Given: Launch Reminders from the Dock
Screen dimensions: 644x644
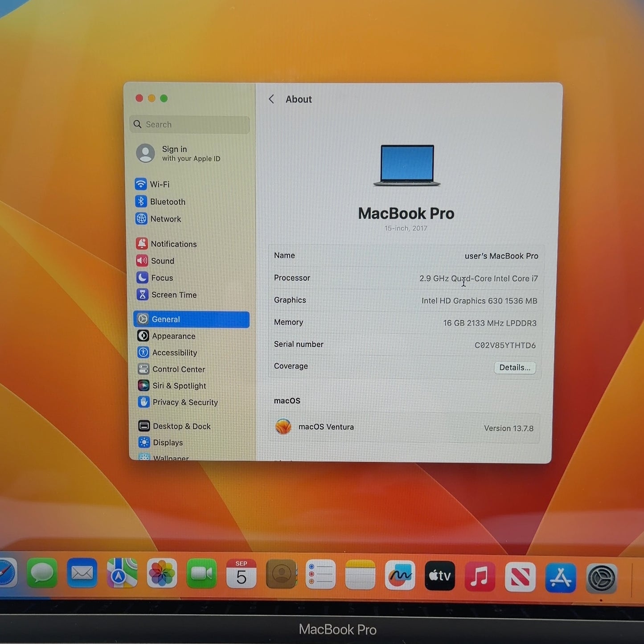Looking at the screenshot, I should [320, 575].
